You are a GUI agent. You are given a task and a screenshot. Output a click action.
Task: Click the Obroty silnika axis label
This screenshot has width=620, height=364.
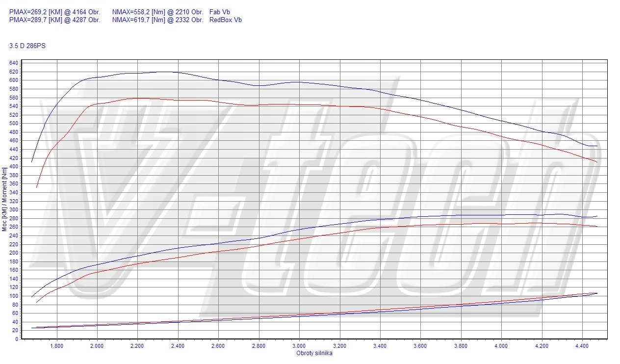tap(314, 352)
